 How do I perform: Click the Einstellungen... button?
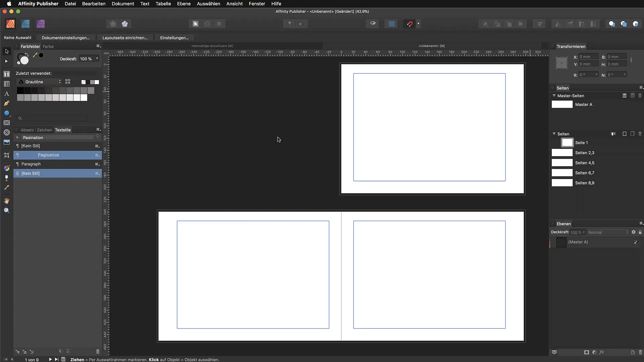(174, 38)
